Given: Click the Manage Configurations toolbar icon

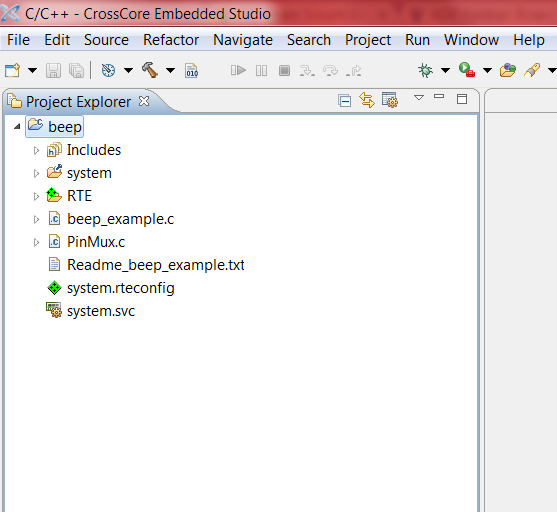Looking at the screenshot, I should pos(108,70).
